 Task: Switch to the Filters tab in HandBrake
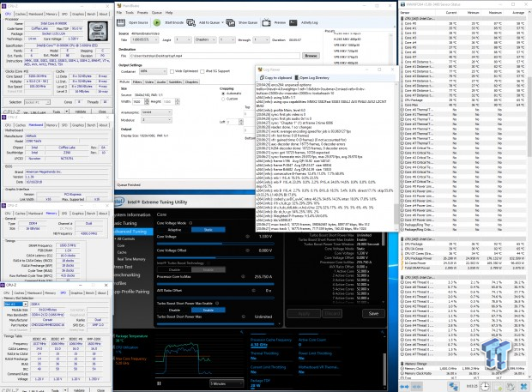(x=137, y=82)
